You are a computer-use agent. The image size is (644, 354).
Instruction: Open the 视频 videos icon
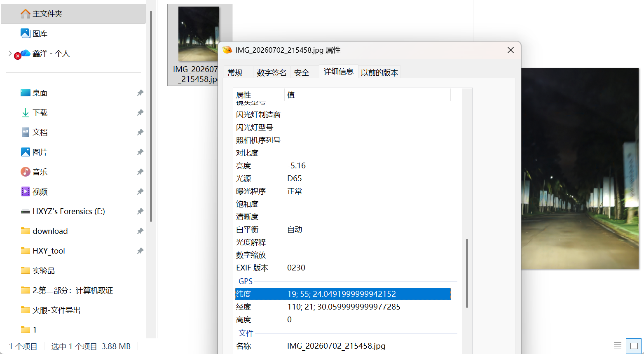coord(26,191)
